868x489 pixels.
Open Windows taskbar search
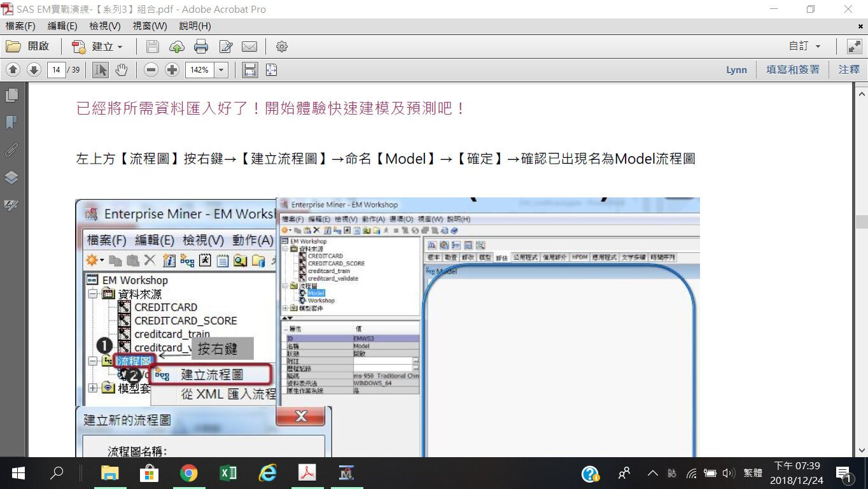(57, 473)
